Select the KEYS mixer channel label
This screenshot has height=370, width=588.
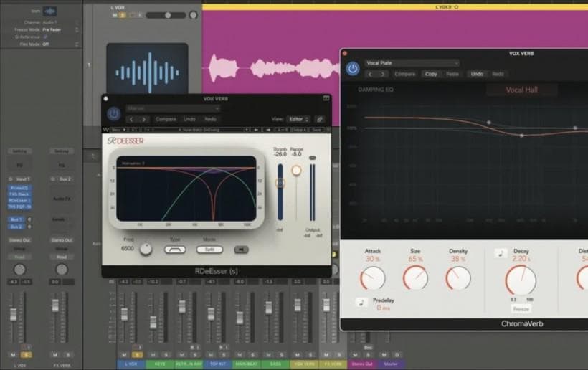160,364
